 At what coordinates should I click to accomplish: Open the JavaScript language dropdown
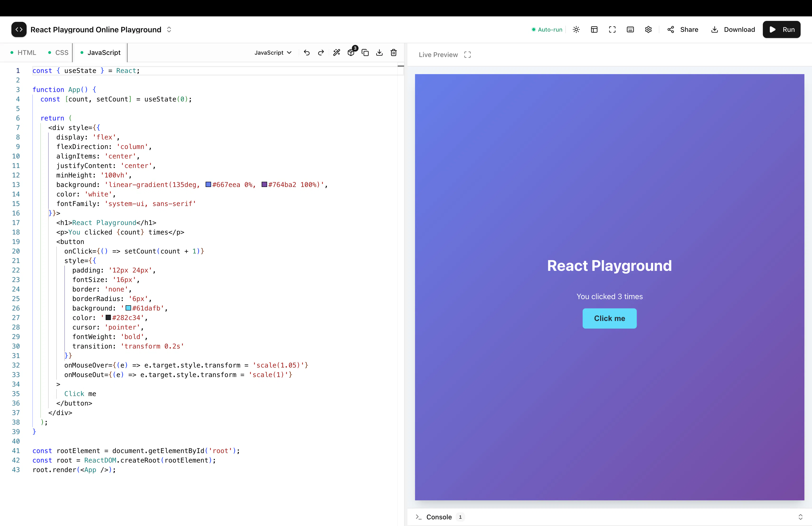[x=273, y=53]
